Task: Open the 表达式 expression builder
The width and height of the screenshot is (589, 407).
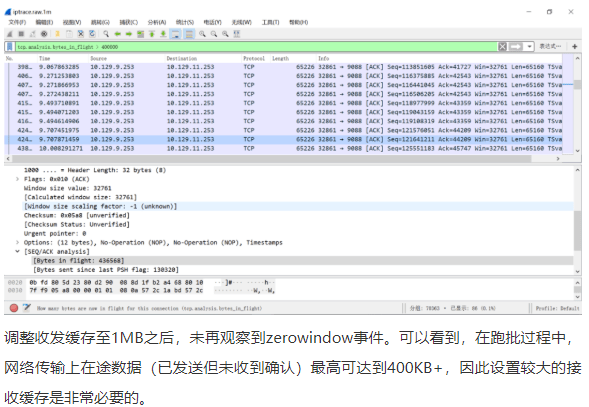Action: 550,47
